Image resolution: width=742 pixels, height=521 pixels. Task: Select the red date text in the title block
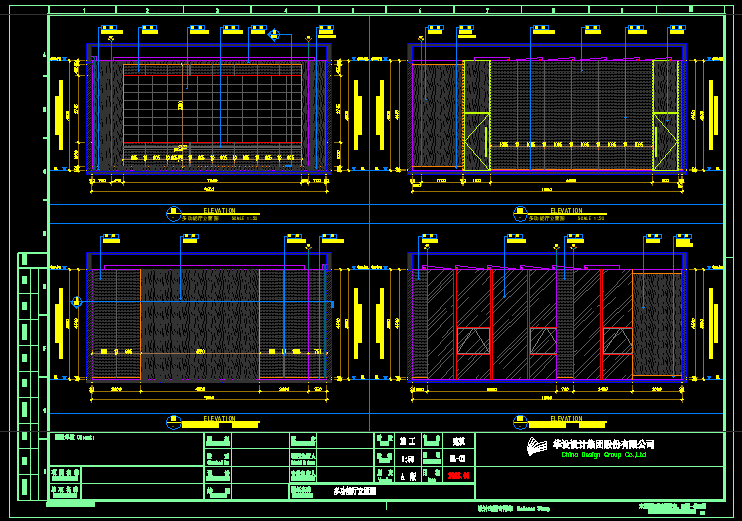(458, 476)
